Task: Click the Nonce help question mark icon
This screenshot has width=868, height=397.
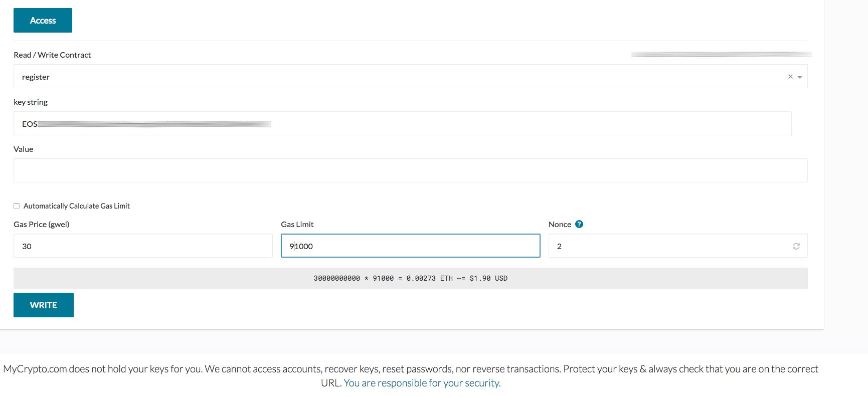Action: click(x=579, y=224)
